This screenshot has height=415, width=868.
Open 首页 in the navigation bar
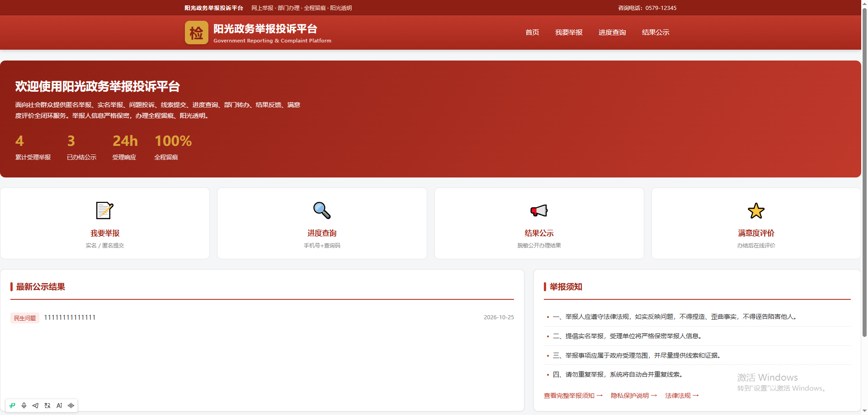click(x=532, y=33)
